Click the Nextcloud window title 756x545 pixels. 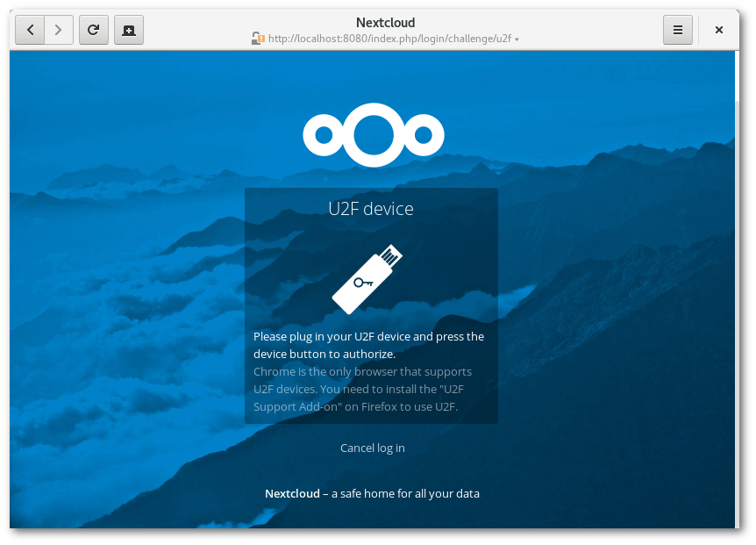point(385,22)
